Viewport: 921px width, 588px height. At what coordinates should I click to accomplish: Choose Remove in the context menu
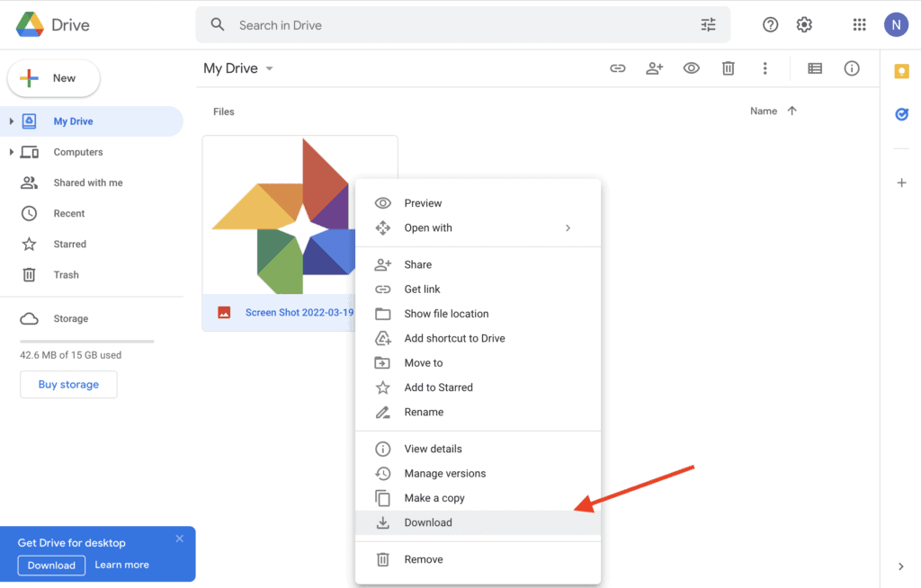[x=478, y=559]
